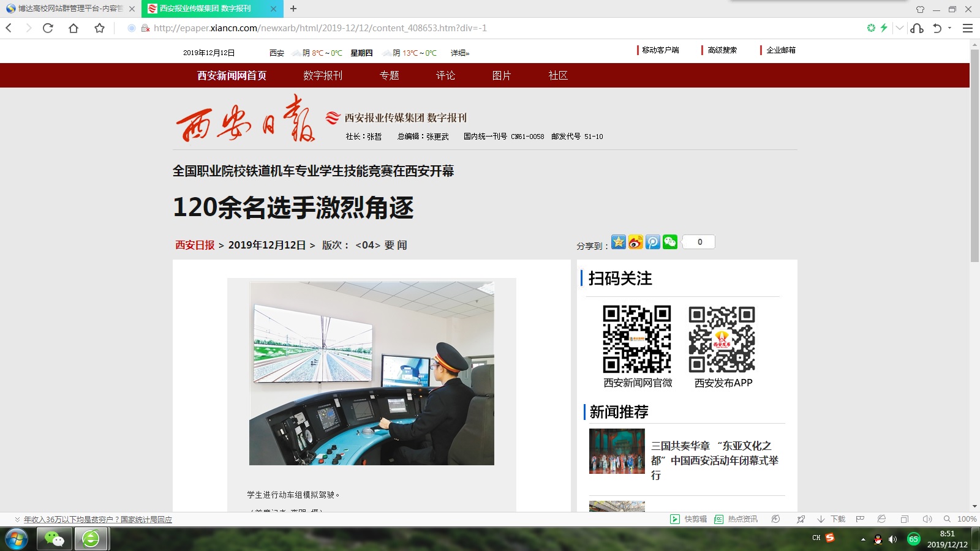Expand the address bar dropdown chevron
Viewport: 980px width, 551px height.
tap(899, 28)
